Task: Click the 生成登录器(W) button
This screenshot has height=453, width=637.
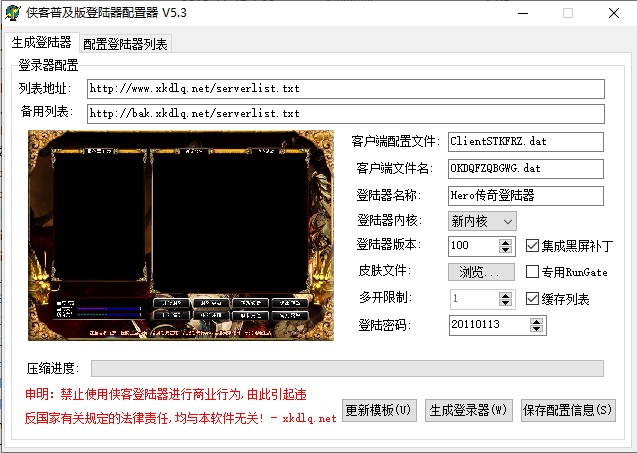Action: (x=468, y=411)
